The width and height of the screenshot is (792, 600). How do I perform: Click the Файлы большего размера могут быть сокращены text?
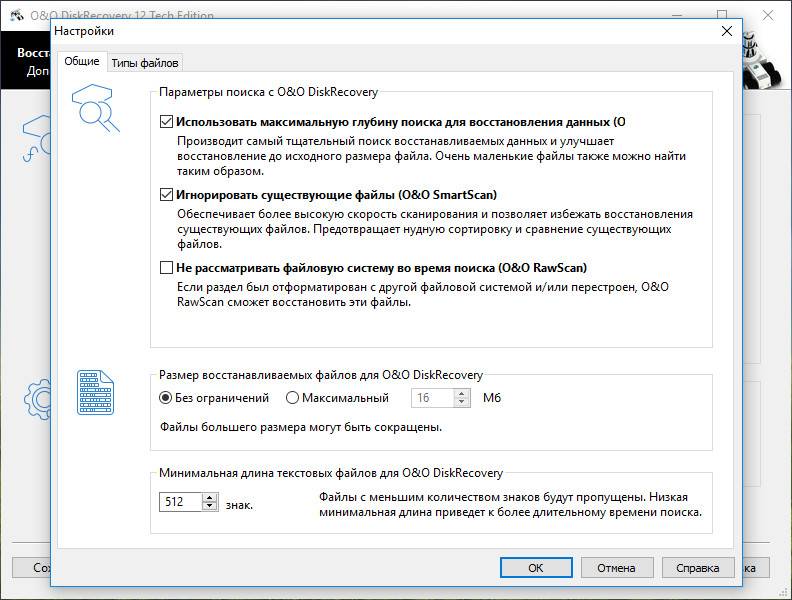click(301, 427)
